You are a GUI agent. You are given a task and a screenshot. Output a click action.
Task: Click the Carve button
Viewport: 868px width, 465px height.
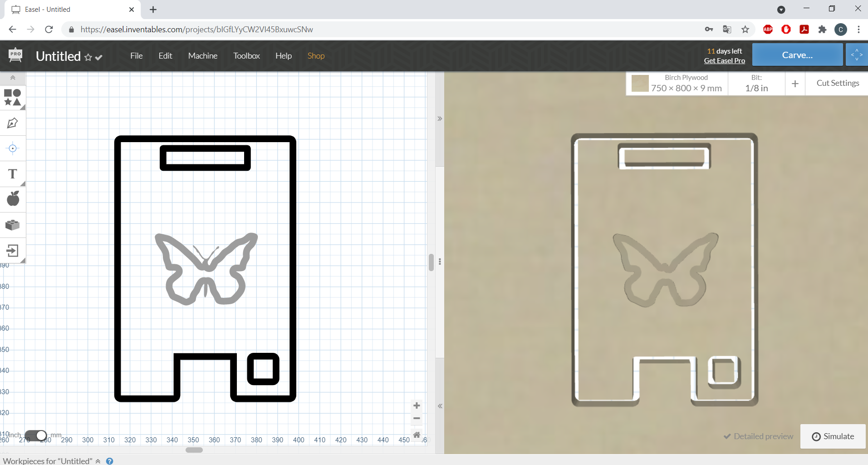[x=796, y=54]
